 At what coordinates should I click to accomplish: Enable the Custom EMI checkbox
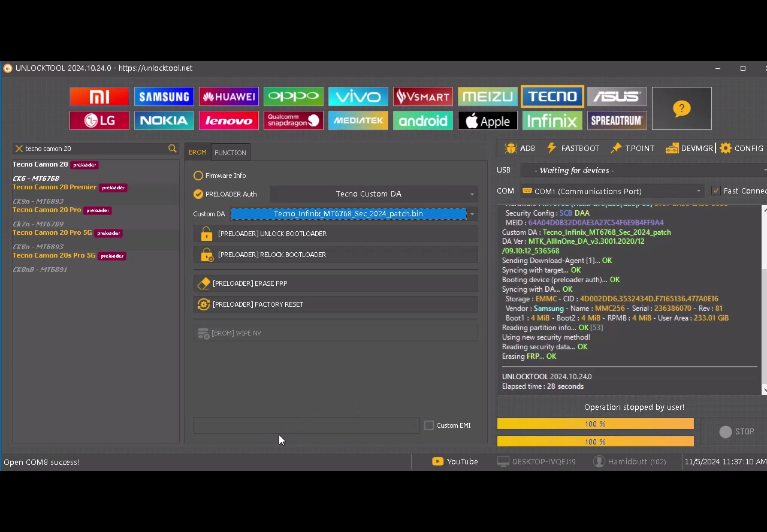(429, 425)
